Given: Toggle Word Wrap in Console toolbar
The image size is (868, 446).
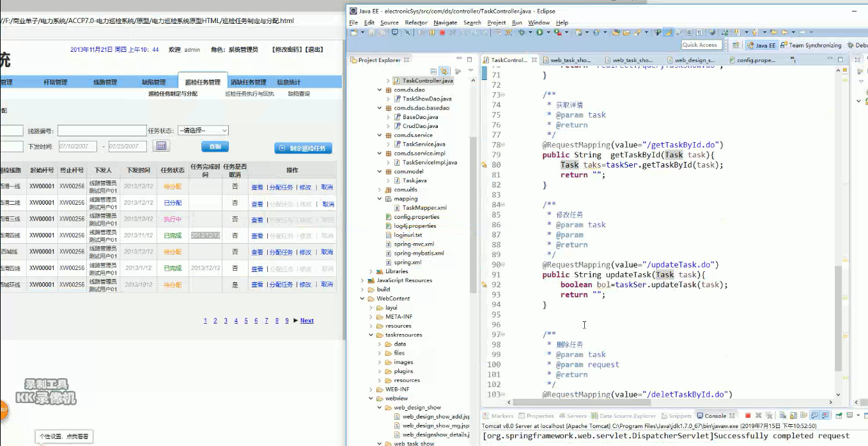Looking at the screenshot, I should tap(803, 415).
